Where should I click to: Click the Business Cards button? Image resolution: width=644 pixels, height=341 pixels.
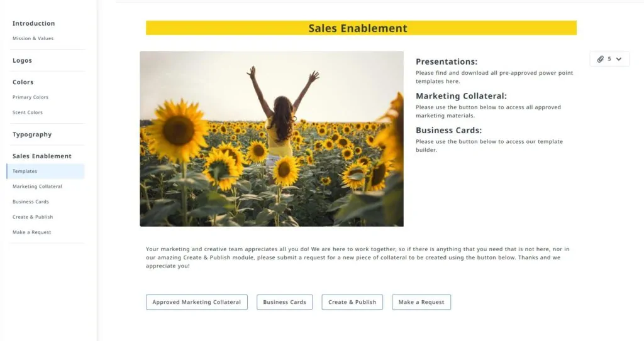(x=285, y=302)
